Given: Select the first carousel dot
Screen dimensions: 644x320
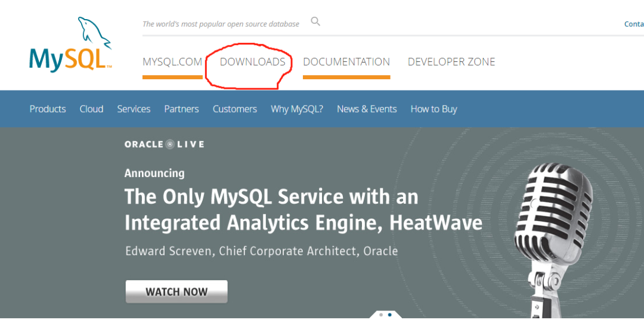Looking at the screenshot, I should 381,315.
